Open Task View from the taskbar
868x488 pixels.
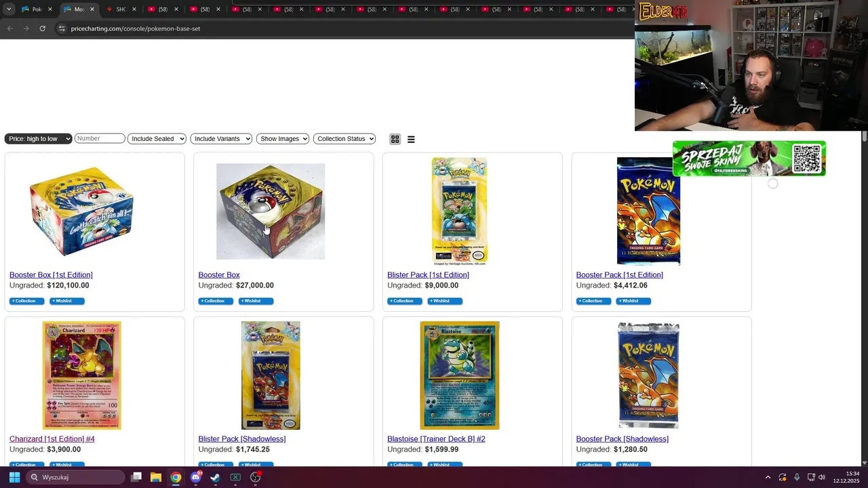[136, 477]
